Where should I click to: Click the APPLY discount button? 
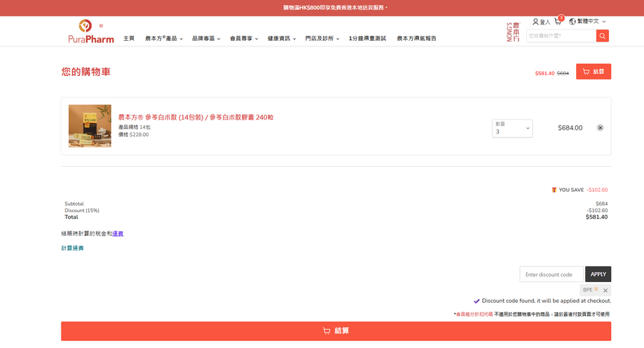598,274
